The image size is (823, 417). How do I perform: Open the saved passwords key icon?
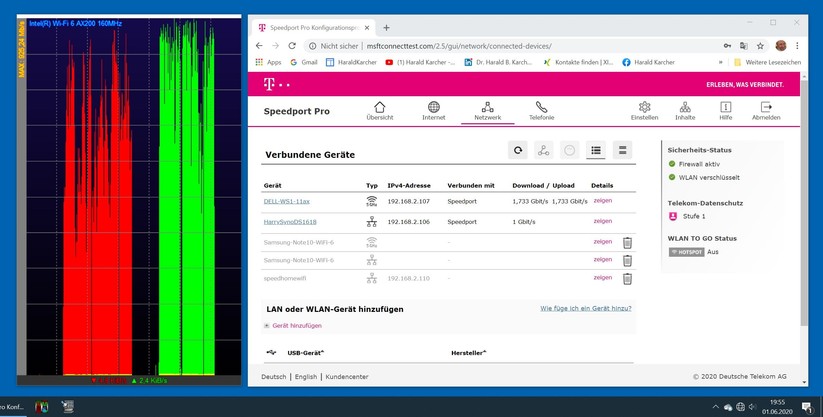[727, 46]
